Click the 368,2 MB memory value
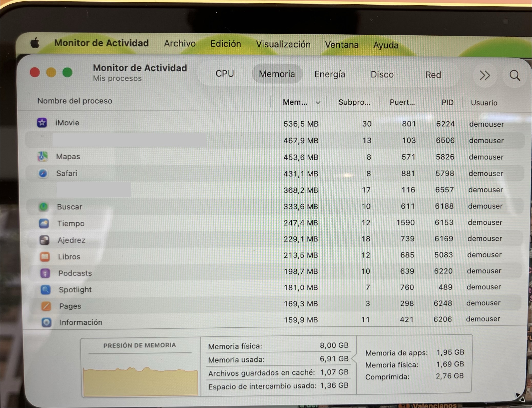The image size is (532, 408). (301, 190)
